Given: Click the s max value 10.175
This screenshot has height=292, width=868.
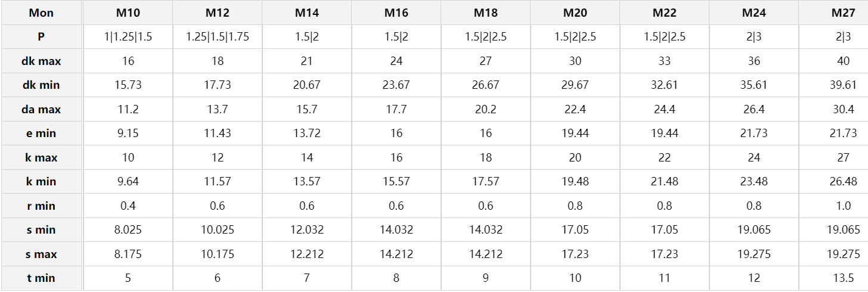Looking at the screenshot, I should [218, 254].
